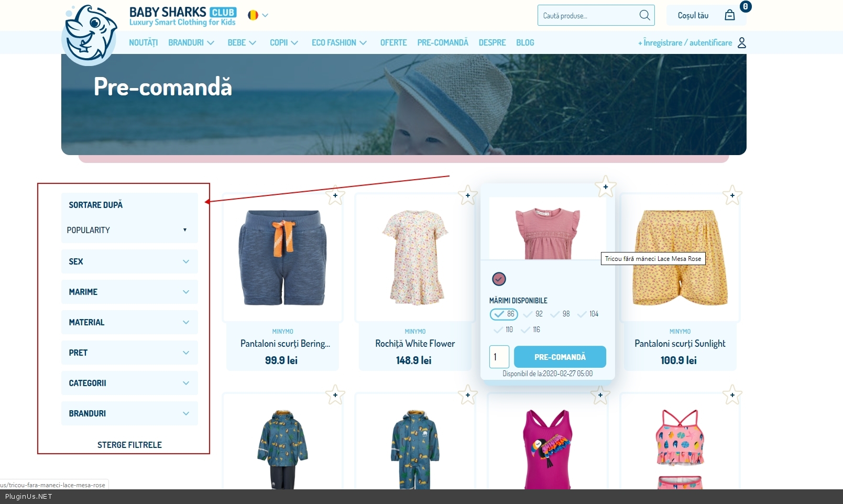This screenshot has height=504, width=843.
Task: Select size 104 option
Action: pos(588,314)
